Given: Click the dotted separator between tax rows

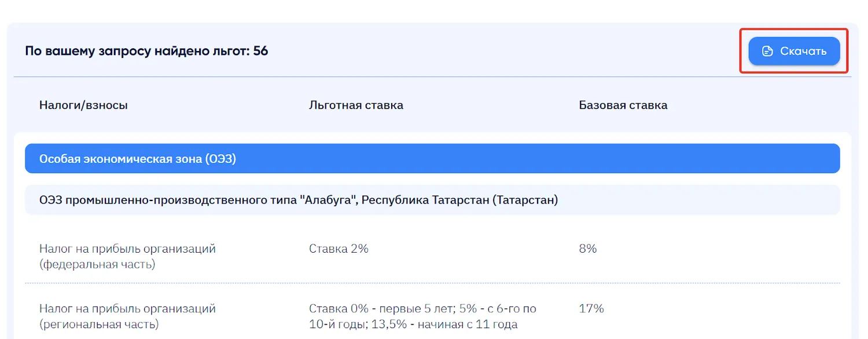Looking at the screenshot, I should [432, 283].
